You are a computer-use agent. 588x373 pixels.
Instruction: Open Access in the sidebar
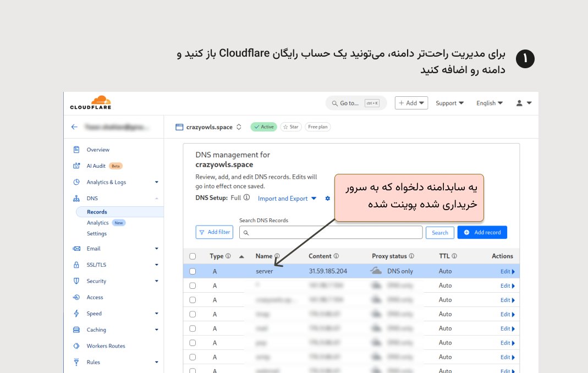95,297
